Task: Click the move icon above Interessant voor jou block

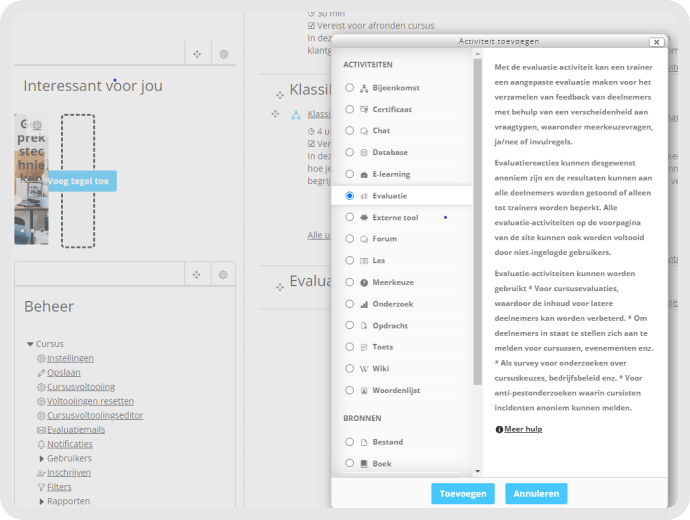Action: tap(197, 54)
